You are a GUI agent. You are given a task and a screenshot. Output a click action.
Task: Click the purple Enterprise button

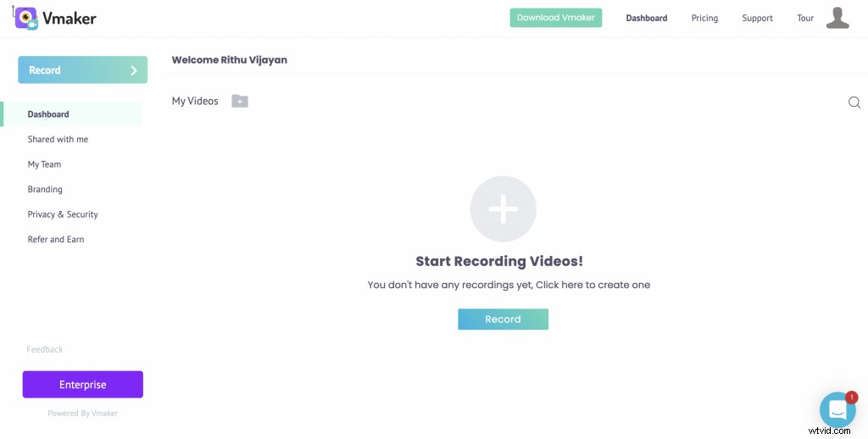coord(83,384)
